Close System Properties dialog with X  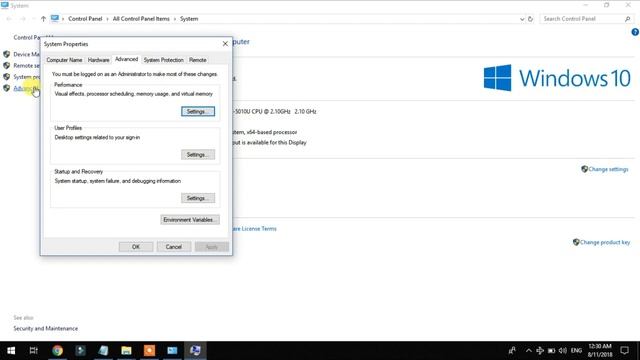[x=225, y=44]
